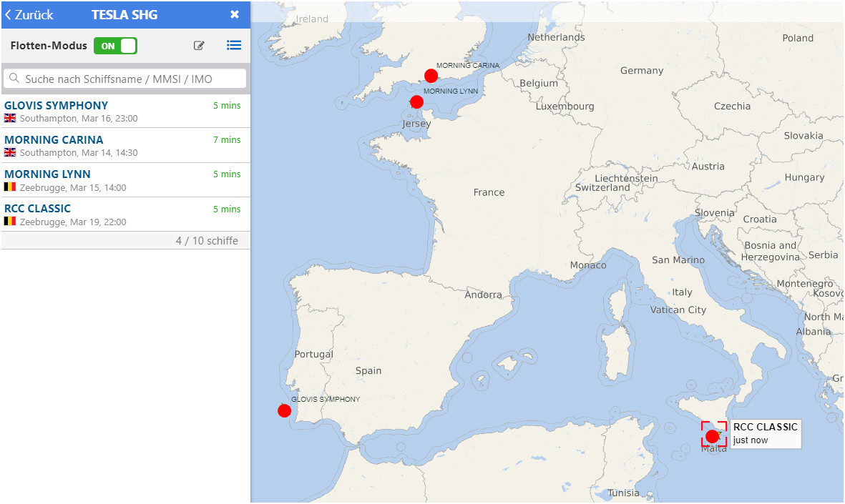Click the UK flag beside MORNING CARINA
Image resolution: width=845 pixels, height=504 pixels.
tap(10, 152)
